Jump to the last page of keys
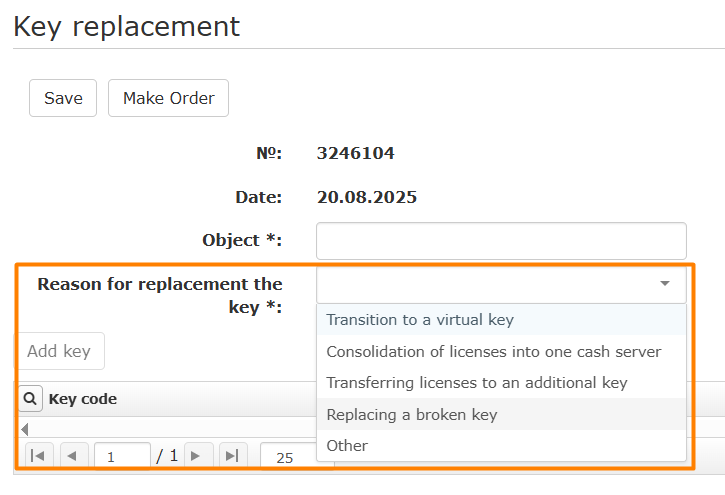This screenshot has height=495, width=725. 232,456
